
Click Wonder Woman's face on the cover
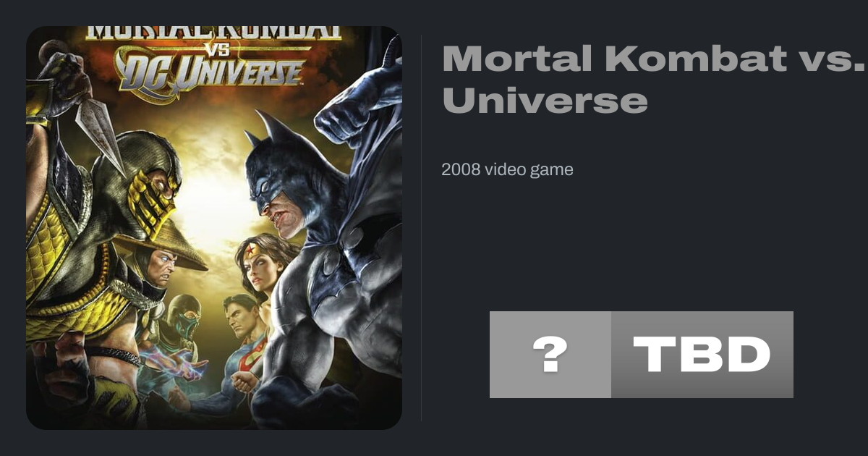click(x=258, y=266)
